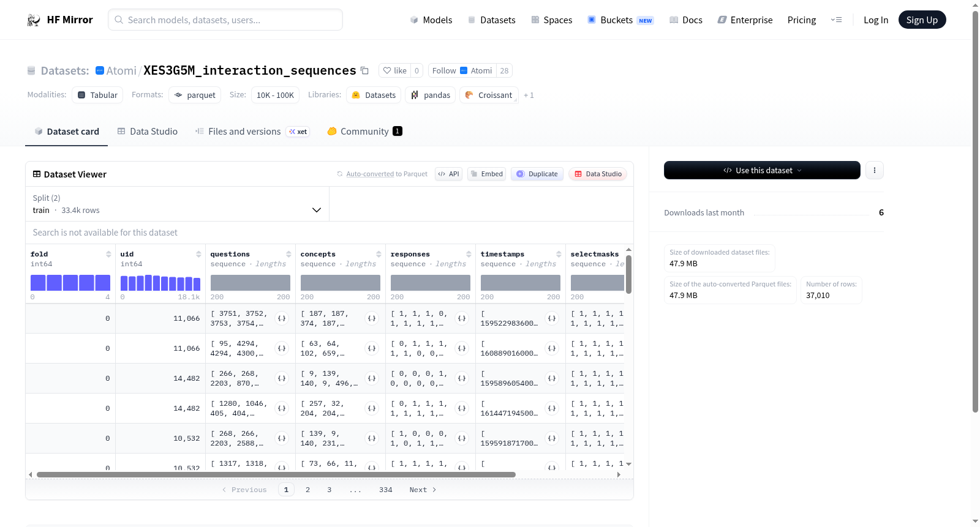Expand concepts cell starting with 63, 64
This screenshot has height=527, width=980.
372,348
